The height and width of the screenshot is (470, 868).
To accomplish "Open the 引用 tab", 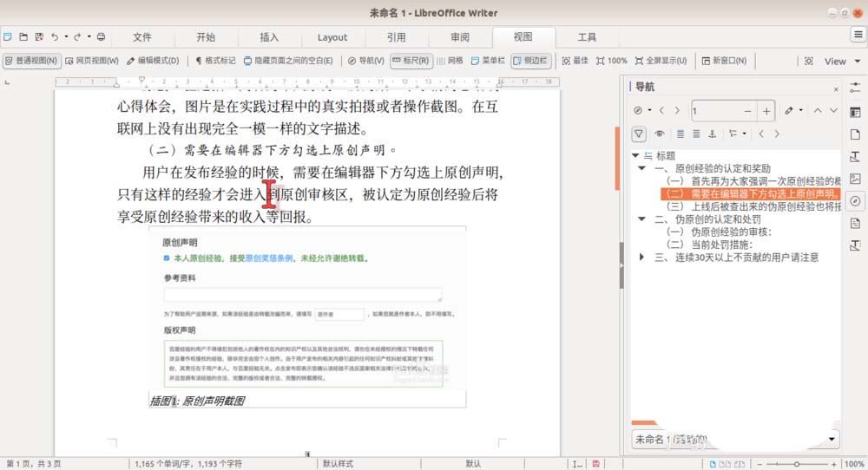I will pos(396,37).
